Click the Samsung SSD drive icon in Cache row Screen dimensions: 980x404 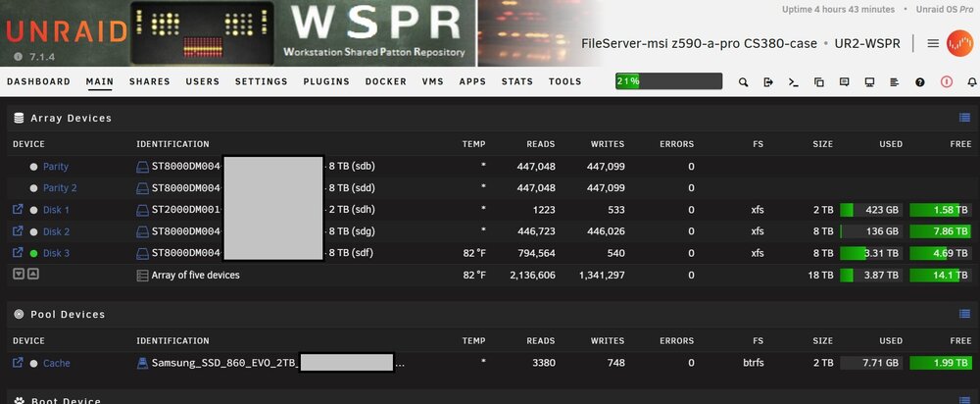[142, 363]
